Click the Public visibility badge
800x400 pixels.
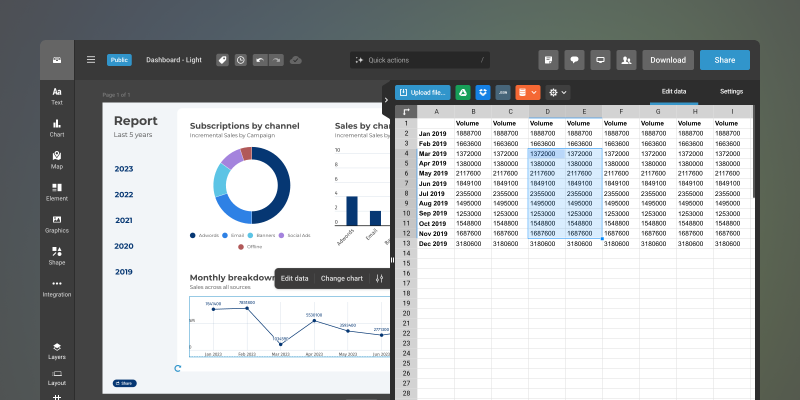click(x=119, y=60)
